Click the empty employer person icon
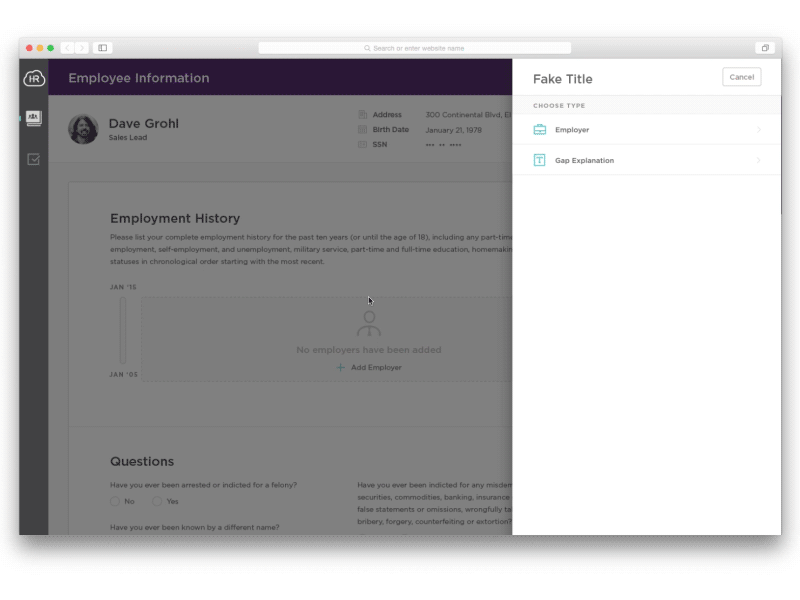The width and height of the screenshot is (800, 600). [x=369, y=323]
